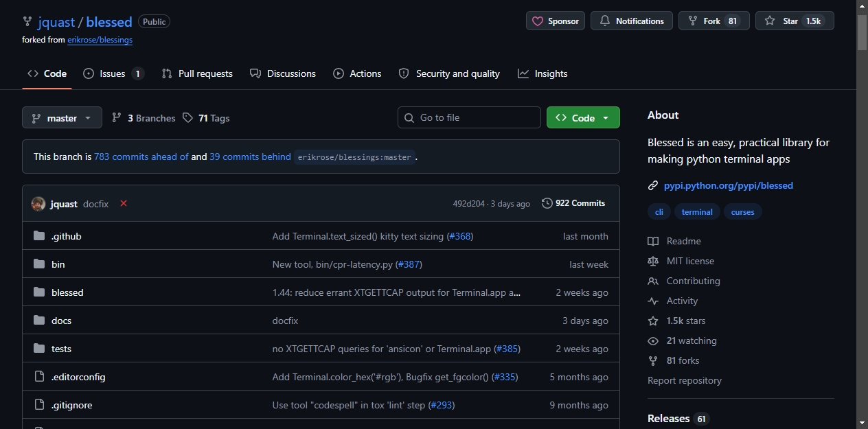This screenshot has width=868, height=429.
Task: Open pull request #385 link
Action: tap(507, 349)
